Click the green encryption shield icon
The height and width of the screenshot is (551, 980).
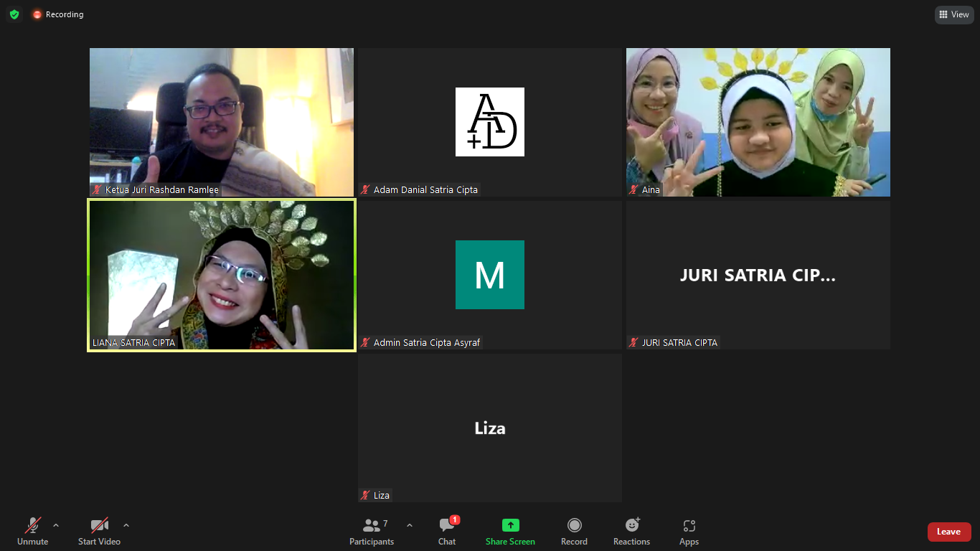click(14, 14)
